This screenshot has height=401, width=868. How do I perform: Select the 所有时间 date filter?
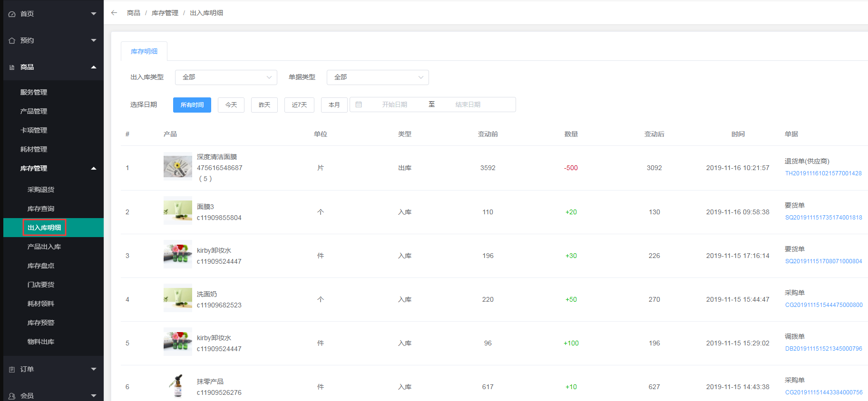coord(192,105)
